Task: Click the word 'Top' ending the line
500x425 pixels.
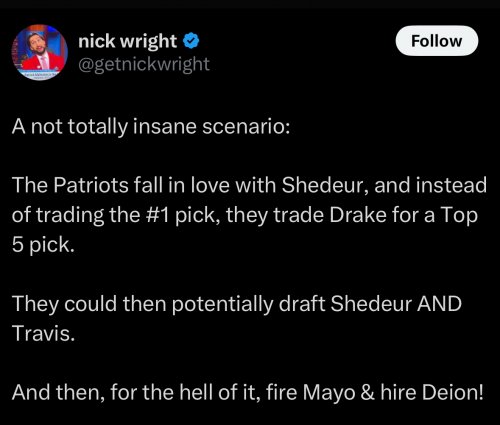Action: (x=459, y=215)
